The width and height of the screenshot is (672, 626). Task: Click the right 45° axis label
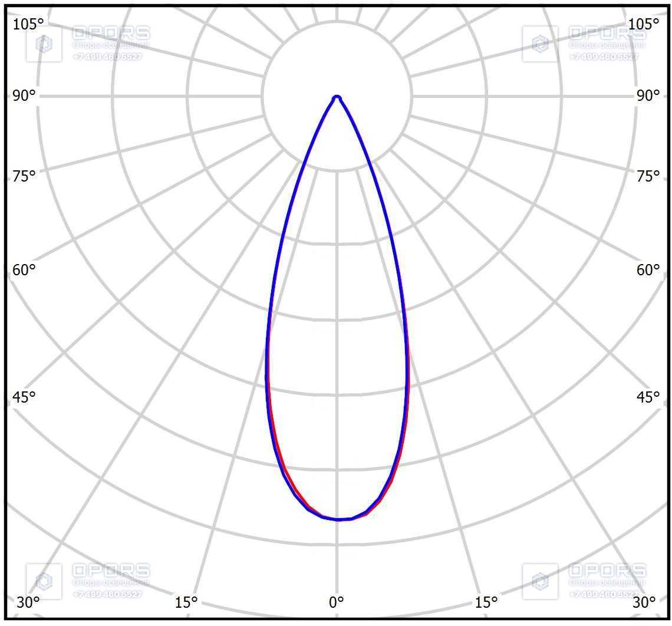pyautogui.click(x=648, y=397)
